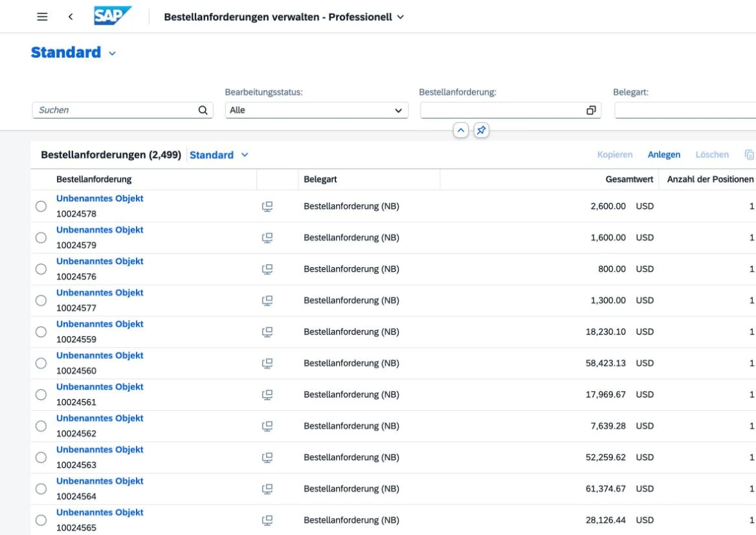Image resolution: width=756 pixels, height=535 pixels.
Task: Click the monitor icon for 10024565
Action: click(267, 520)
